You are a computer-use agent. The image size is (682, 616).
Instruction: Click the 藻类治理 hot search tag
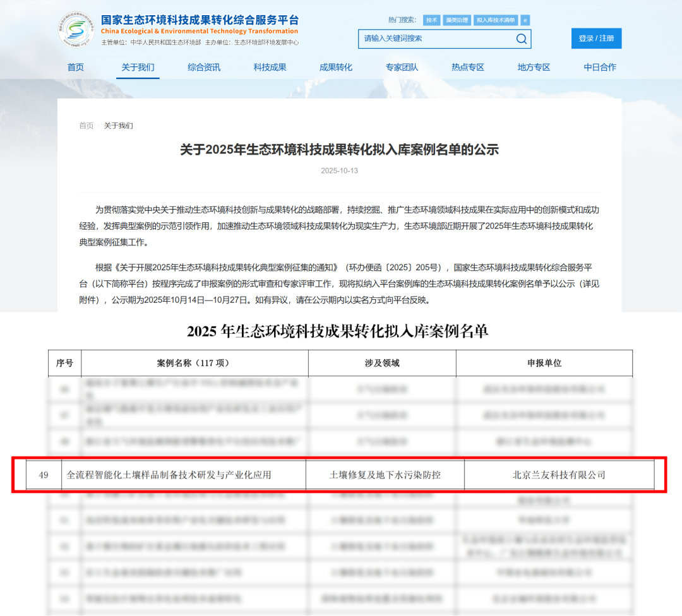tap(457, 20)
